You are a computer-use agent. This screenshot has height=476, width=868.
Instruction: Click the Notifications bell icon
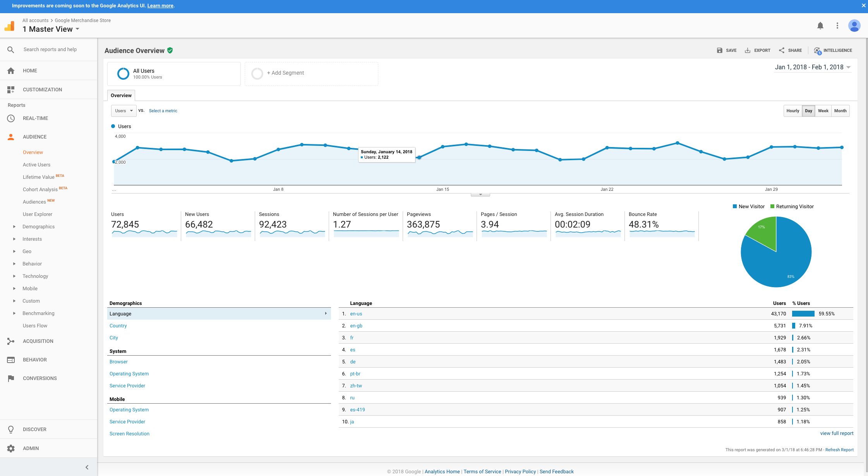pos(820,25)
